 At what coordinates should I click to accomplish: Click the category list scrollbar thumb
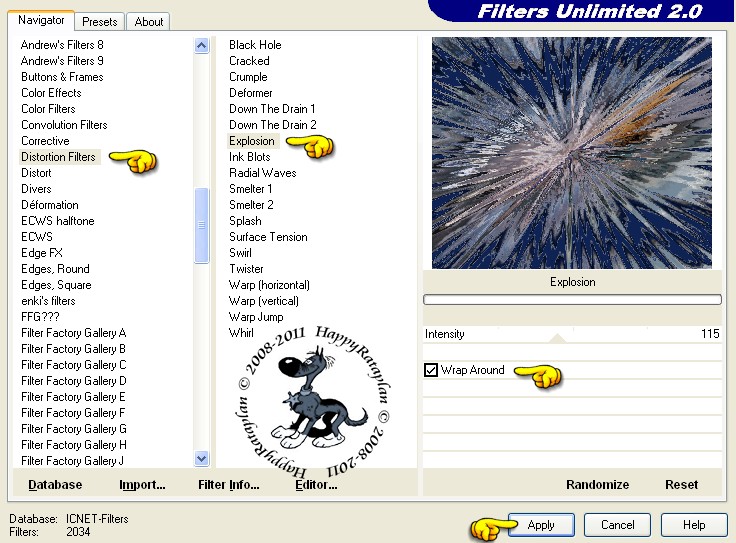(201, 225)
